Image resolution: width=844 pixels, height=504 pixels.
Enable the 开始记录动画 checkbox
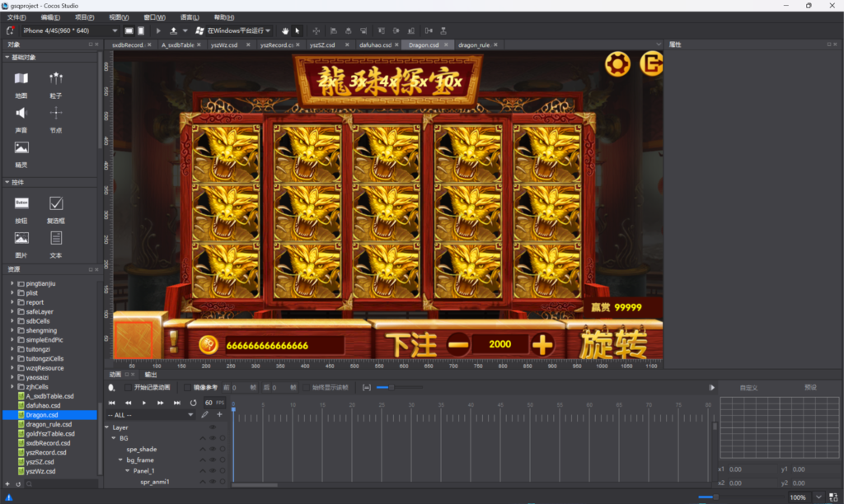127,387
